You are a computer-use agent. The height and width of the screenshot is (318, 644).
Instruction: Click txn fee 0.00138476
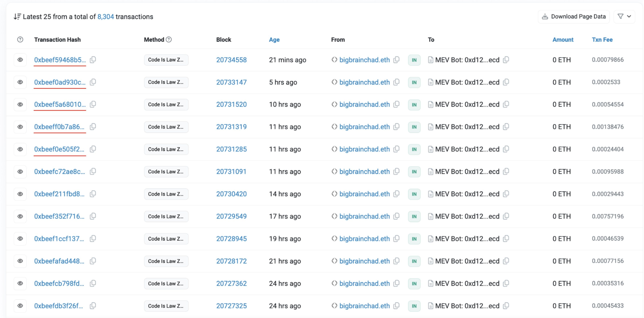click(608, 127)
